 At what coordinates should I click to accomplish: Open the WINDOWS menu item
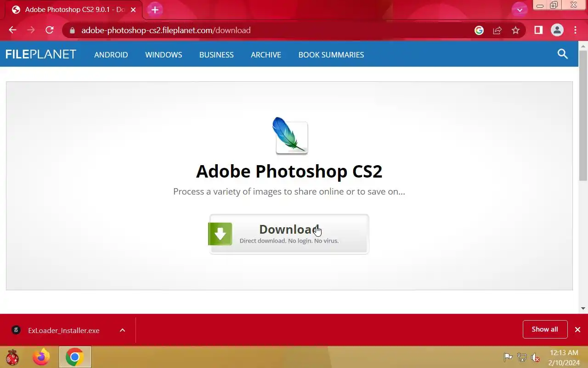click(164, 55)
